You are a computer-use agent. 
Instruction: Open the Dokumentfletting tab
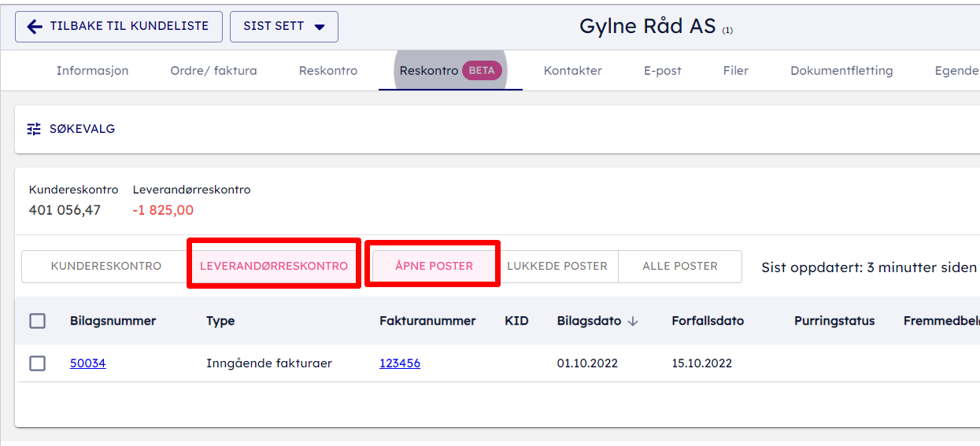(841, 71)
